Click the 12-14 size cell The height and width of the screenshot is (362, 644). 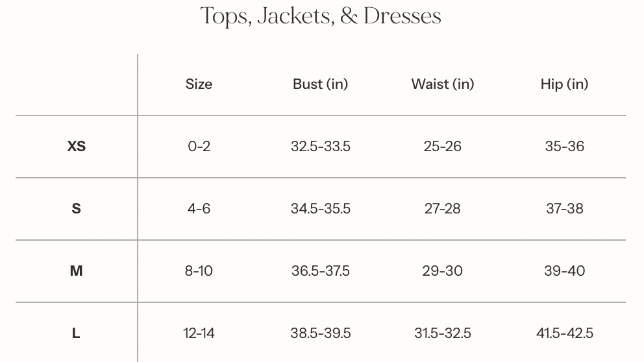coord(199,333)
